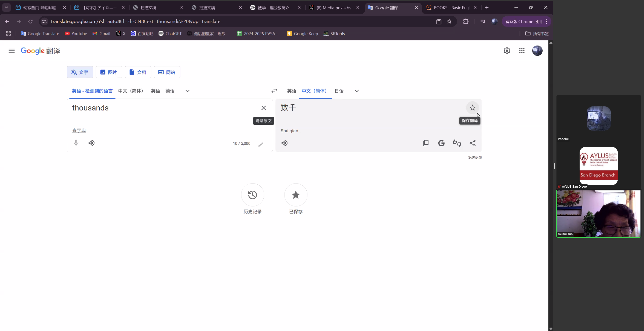The width and height of the screenshot is (644, 331).
Task: Save translation with the star icon
Action: pyautogui.click(x=472, y=108)
